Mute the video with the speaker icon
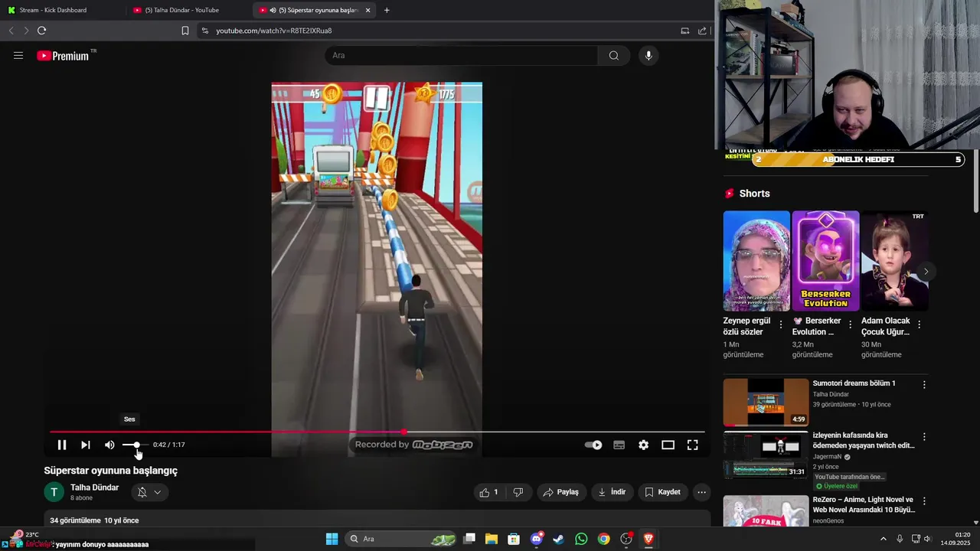The image size is (980, 551). [109, 445]
